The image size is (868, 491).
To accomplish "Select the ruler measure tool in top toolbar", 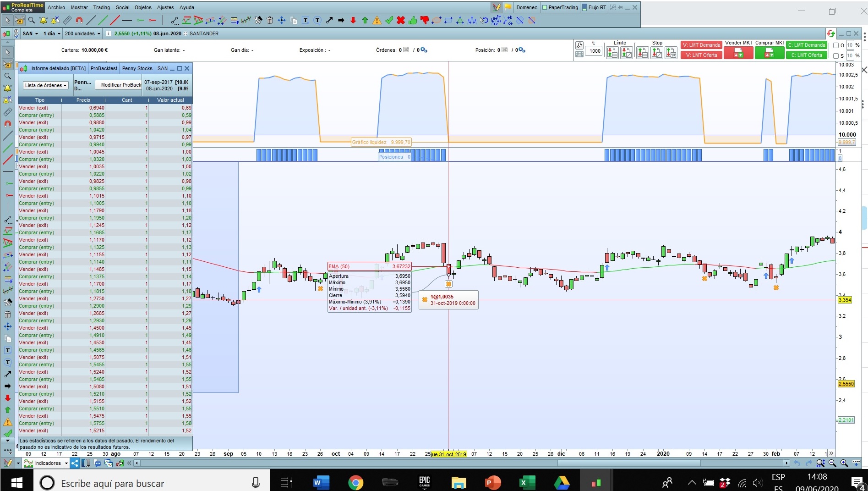I will click(x=67, y=20).
